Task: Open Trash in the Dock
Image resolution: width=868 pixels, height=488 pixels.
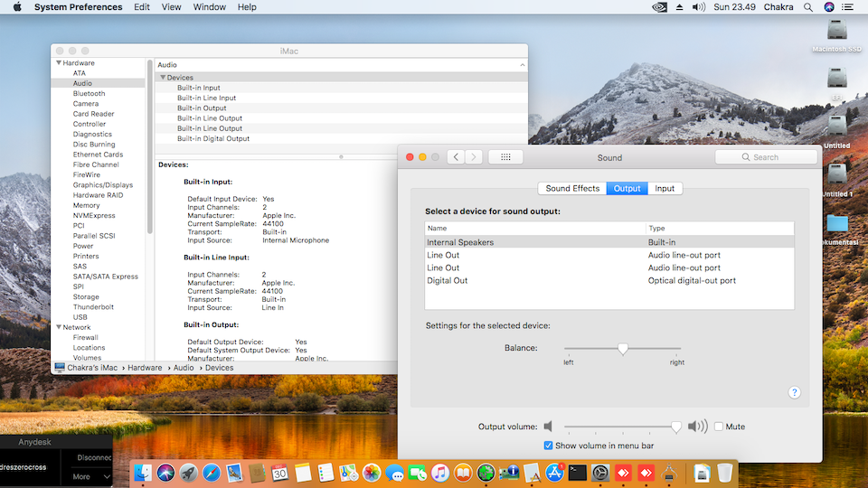Action: point(724,473)
